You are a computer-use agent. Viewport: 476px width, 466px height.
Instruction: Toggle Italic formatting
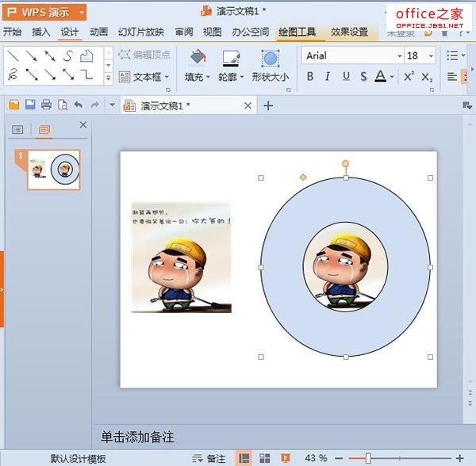(x=328, y=77)
